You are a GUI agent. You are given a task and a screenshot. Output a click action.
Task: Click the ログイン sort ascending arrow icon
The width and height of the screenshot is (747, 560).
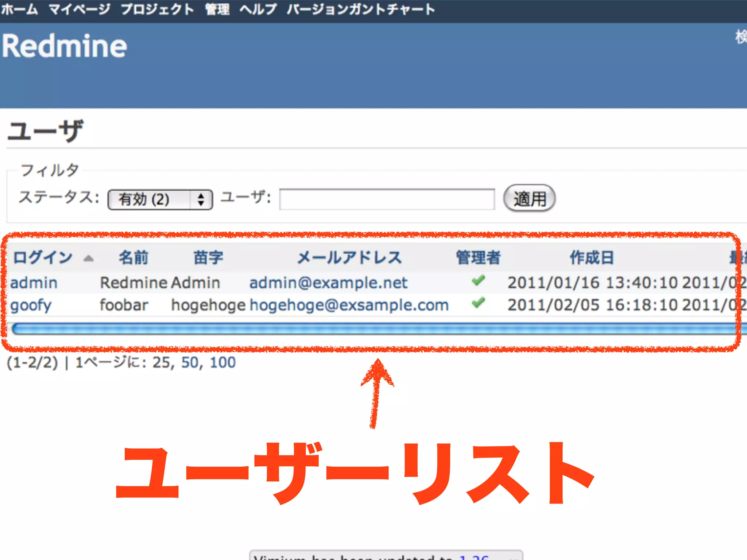tap(89, 258)
